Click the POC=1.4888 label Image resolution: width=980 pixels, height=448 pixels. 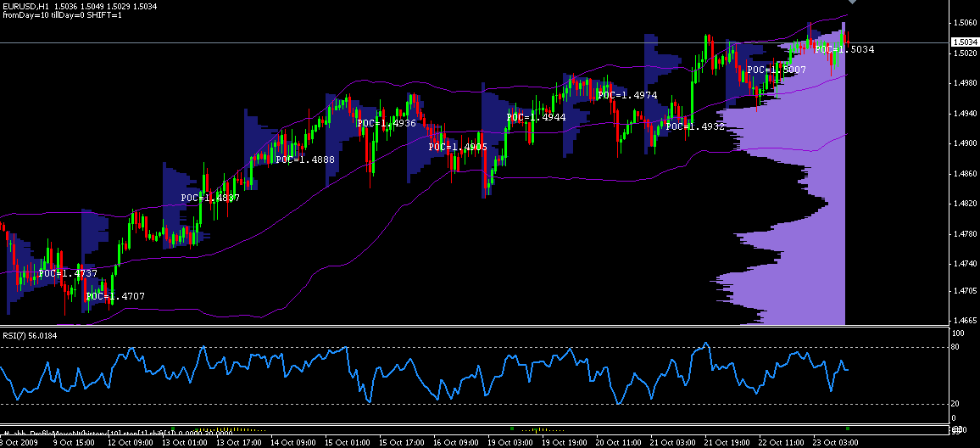pyautogui.click(x=304, y=160)
